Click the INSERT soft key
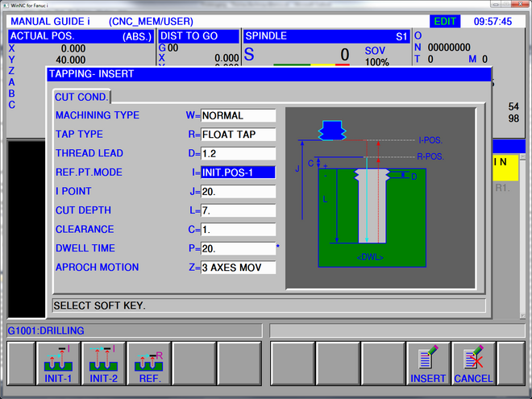 click(x=428, y=364)
